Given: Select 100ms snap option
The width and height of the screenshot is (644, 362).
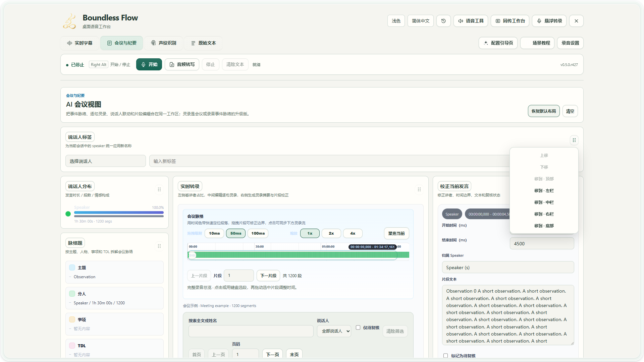Looking at the screenshot, I should point(258,233).
